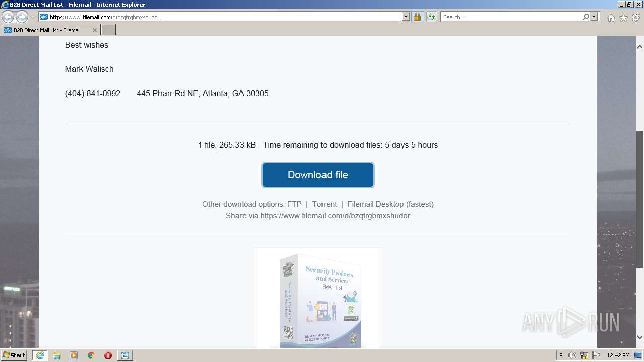Open the File Explorer taskbar icon
This screenshot has height=362, width=644.
click(57, 355)
